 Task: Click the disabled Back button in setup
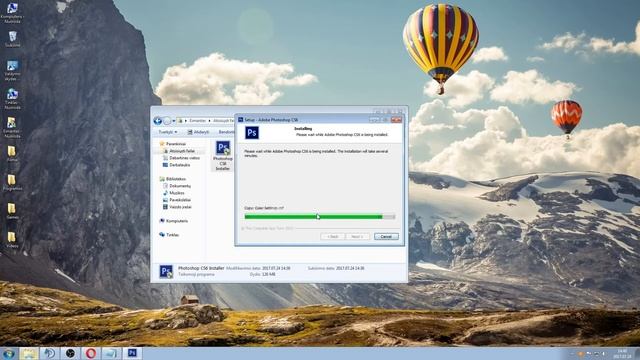pyautogui.click(x=333, y=236)
